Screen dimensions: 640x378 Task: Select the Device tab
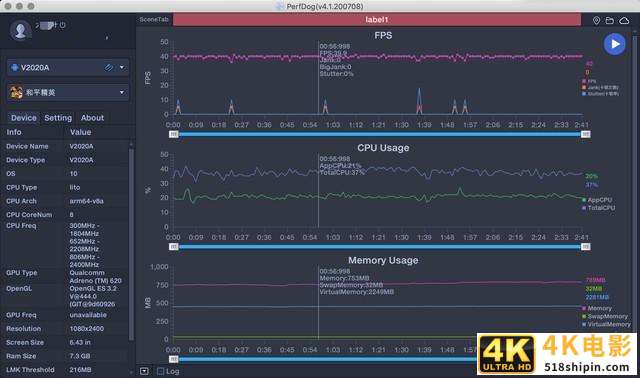(x=24, y=118)
